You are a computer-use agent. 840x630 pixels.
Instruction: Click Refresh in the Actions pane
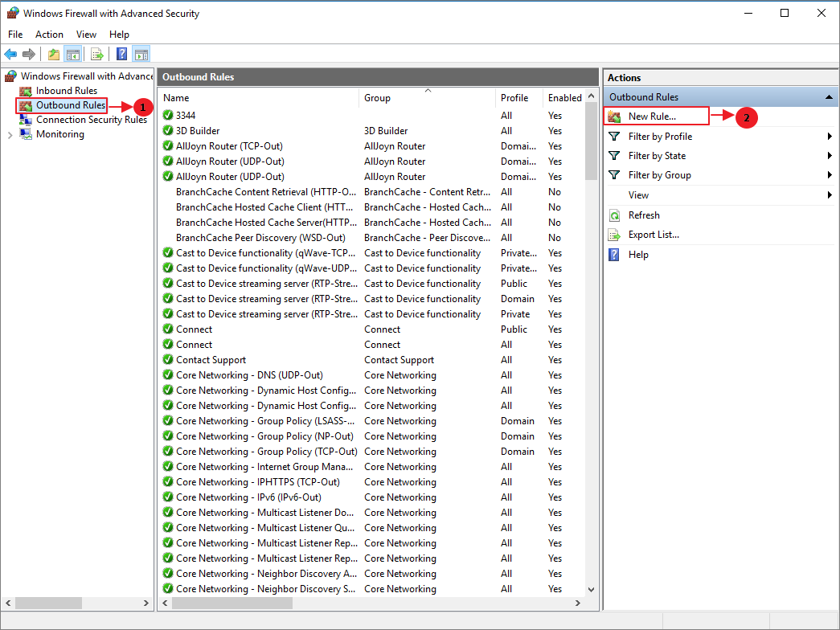pos(644,215)
